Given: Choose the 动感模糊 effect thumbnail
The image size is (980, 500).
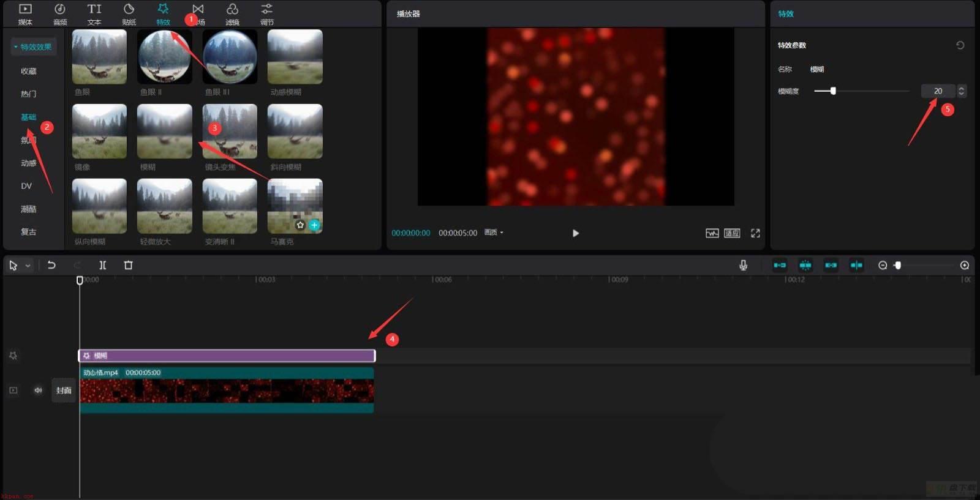Looking at the screenshot, I should 295,57.
